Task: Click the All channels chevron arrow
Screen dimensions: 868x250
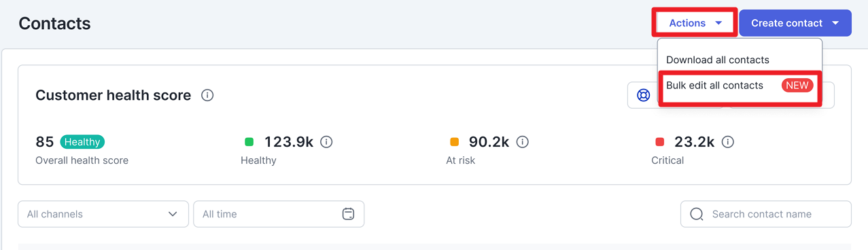Action: (x=172, y=214)
